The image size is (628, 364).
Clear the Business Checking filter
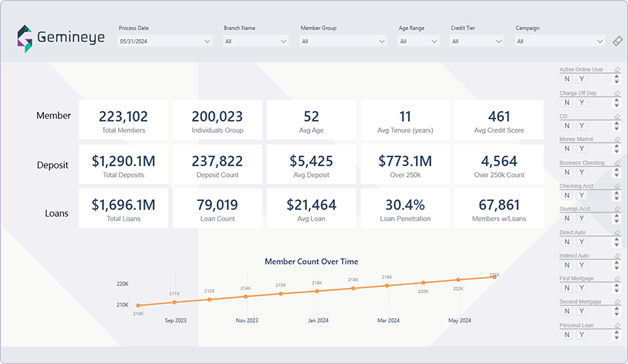(x=616, y=163)
